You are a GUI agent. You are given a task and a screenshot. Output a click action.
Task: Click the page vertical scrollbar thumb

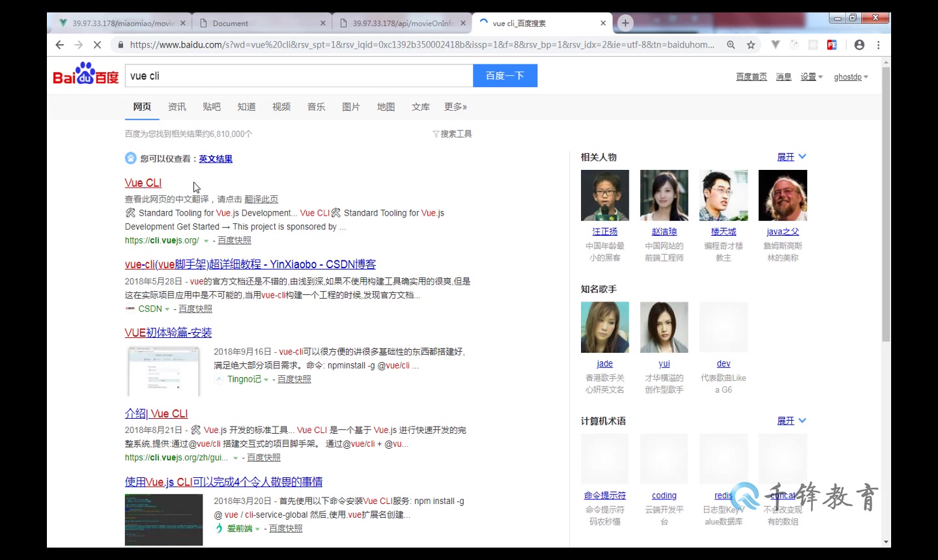pos(886,204)
